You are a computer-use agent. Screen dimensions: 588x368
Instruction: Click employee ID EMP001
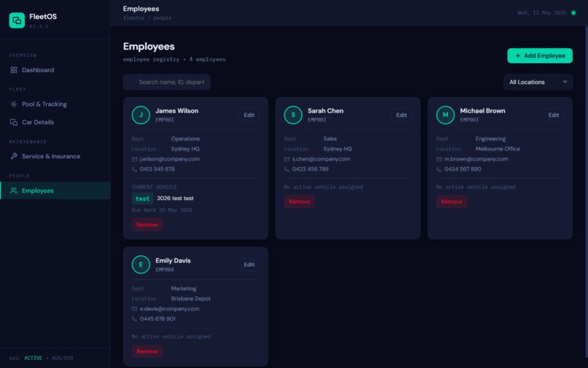(165, 120)
